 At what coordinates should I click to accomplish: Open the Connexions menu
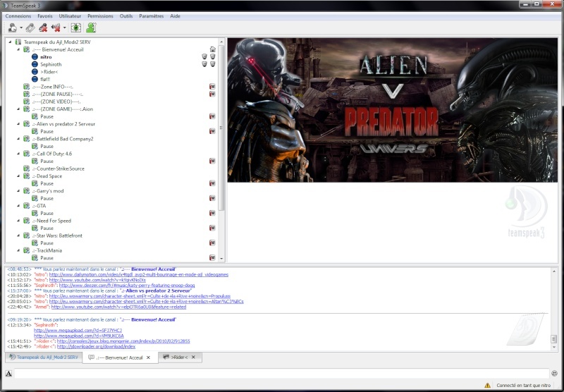[18, 16]
